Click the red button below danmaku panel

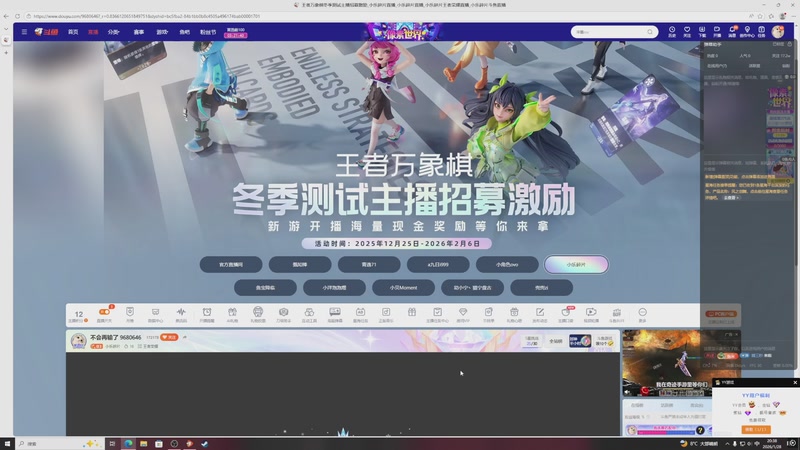point(720,314)
